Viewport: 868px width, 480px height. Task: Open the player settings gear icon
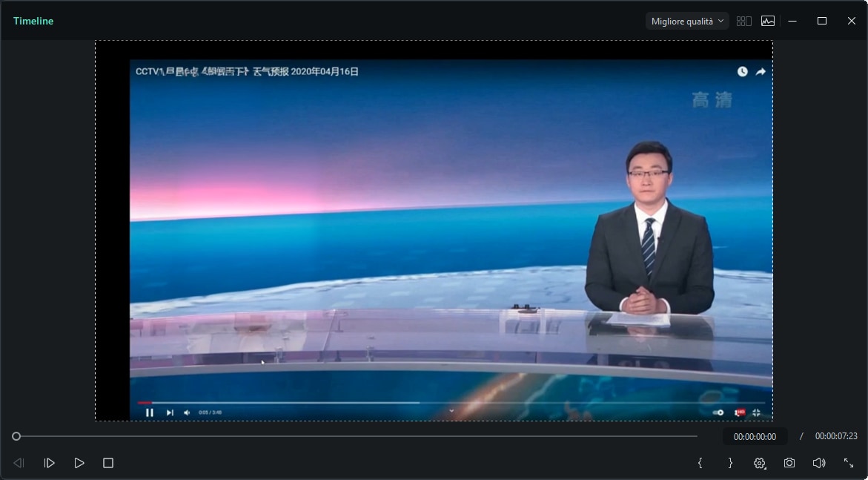760,463
